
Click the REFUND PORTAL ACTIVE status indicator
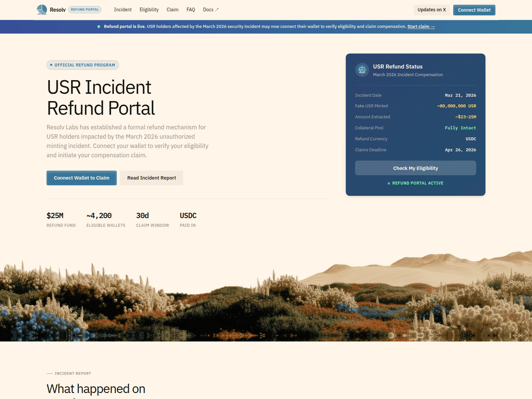pos(415,183)
